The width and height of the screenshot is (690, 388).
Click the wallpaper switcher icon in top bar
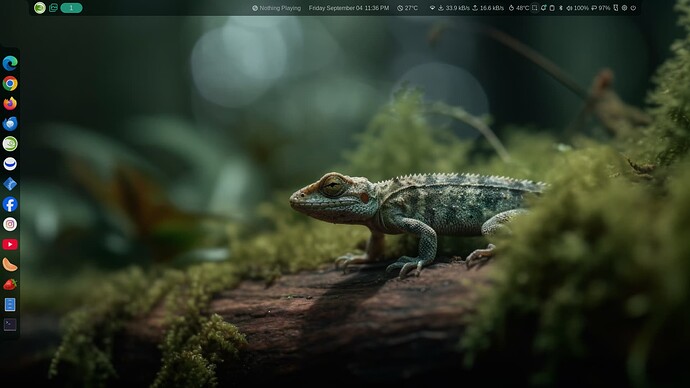point(53,8)
